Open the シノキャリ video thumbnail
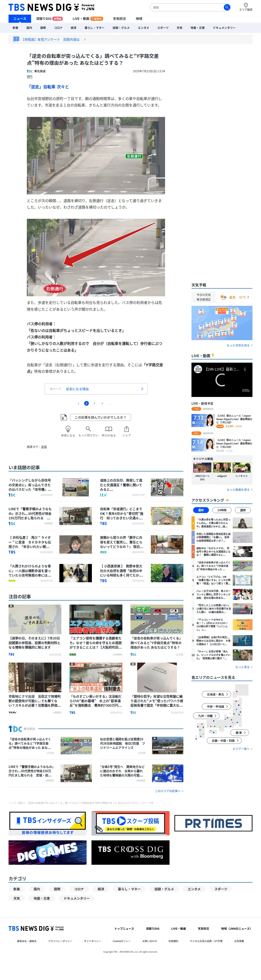Viewport: 261px width, 980px height. coord(241,468)
